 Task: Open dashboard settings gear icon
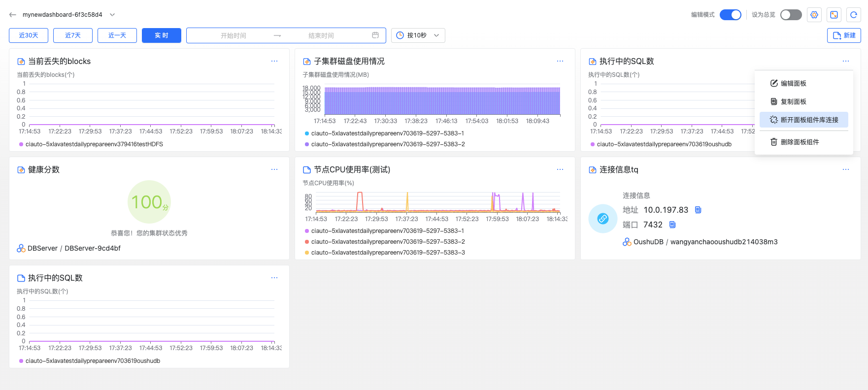click(814, 15)
